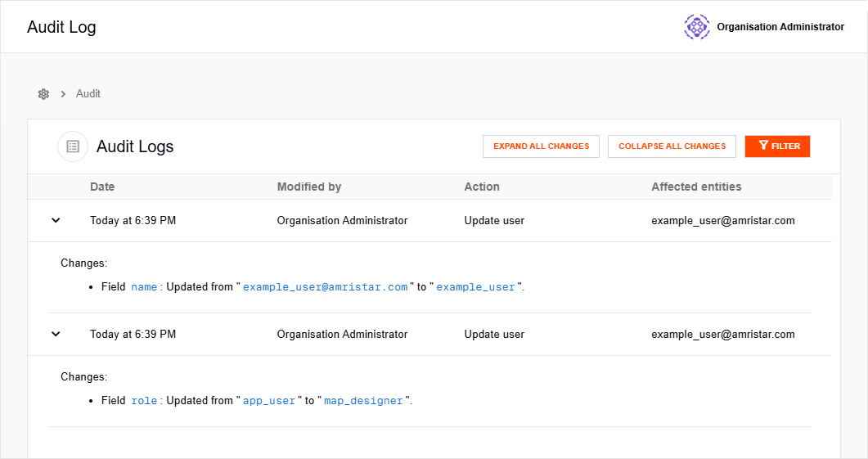Click the 'map_designer' new role value
The height and width of the screenshot is (459, 868).
click(x=363, y=400)
